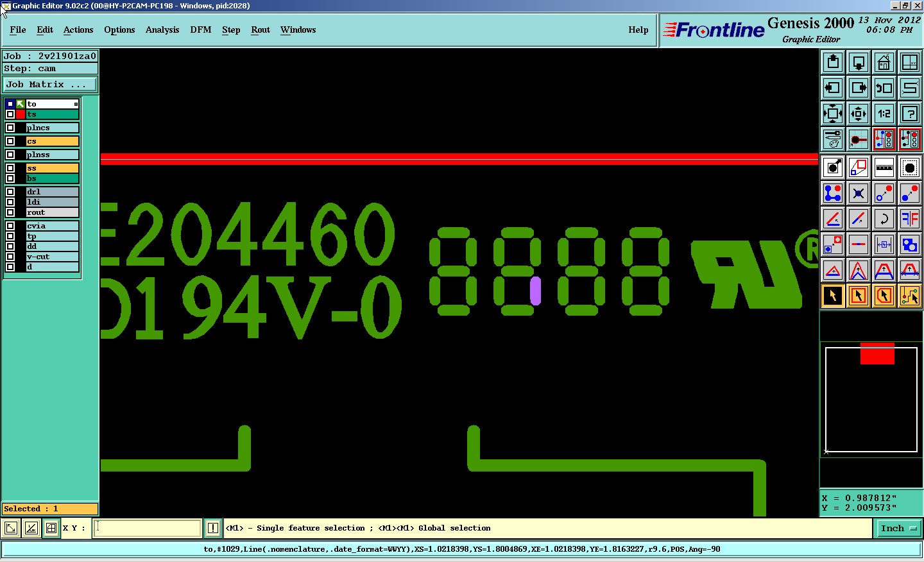Click the XY coordinate window icon
This screenshot has height=562, width=924.
[910, 62]
